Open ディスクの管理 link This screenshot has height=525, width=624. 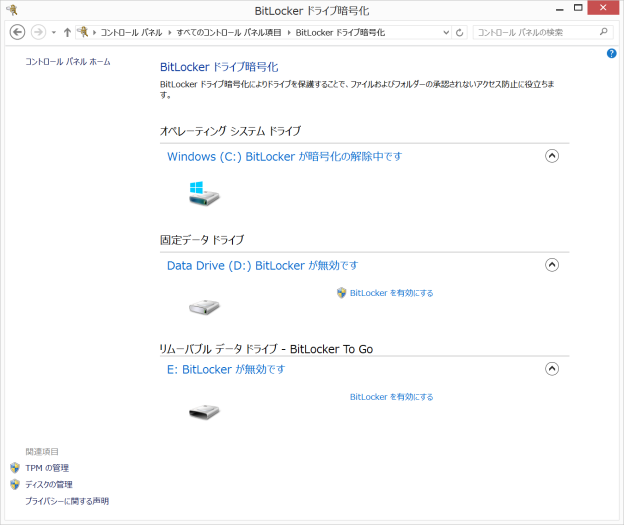(49, 484)
